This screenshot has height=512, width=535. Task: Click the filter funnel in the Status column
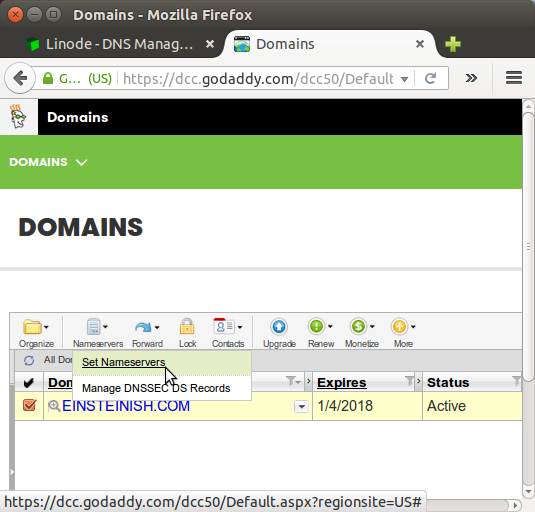(516, 381)
